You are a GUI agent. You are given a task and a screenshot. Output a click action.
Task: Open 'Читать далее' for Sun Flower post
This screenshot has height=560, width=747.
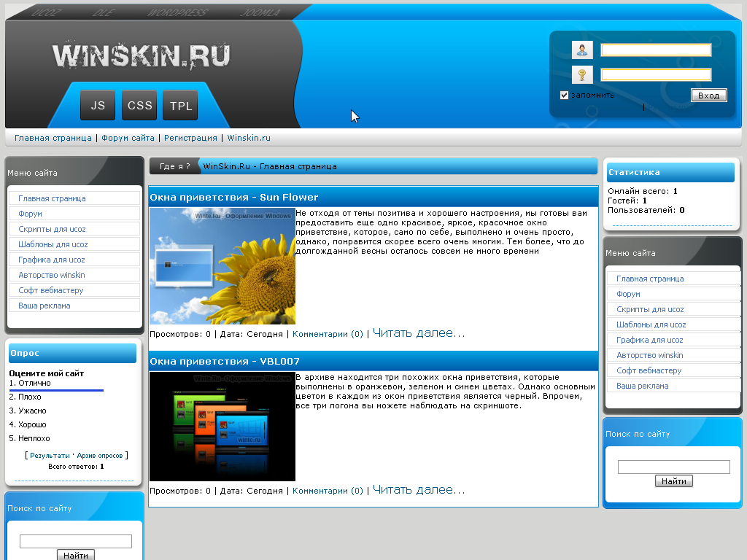click(418, 332)
